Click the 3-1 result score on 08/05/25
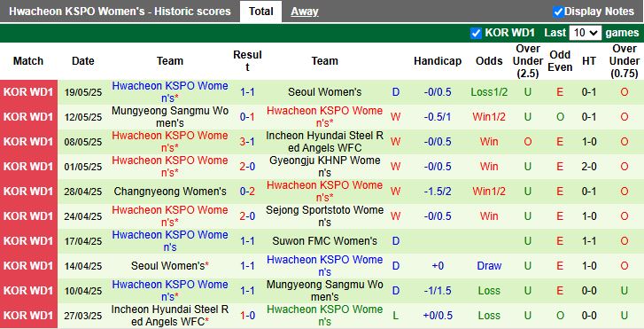Screen dimensions: 644x329 click(x=247, y=142)
